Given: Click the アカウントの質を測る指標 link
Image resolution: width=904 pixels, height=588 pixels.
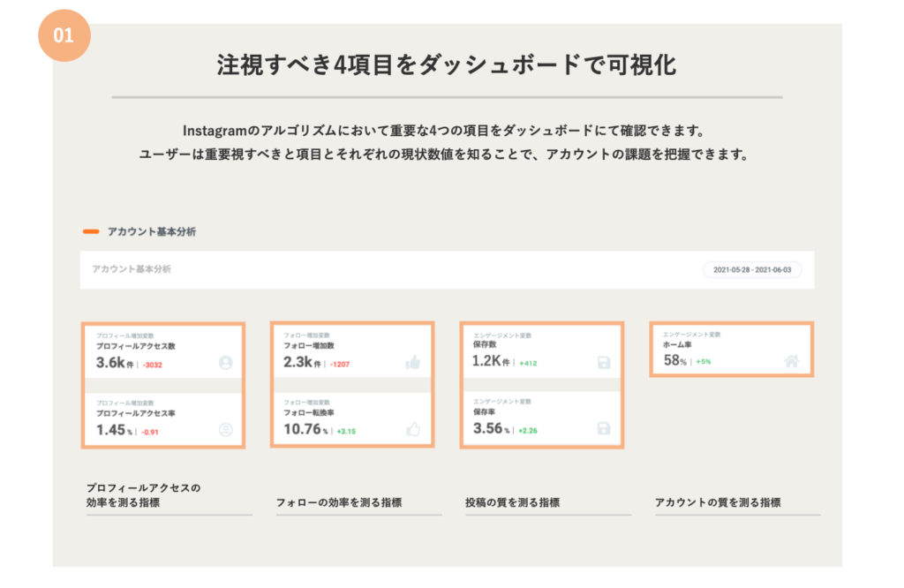Looking at the screenshot, I should click(x=720, y=501).
